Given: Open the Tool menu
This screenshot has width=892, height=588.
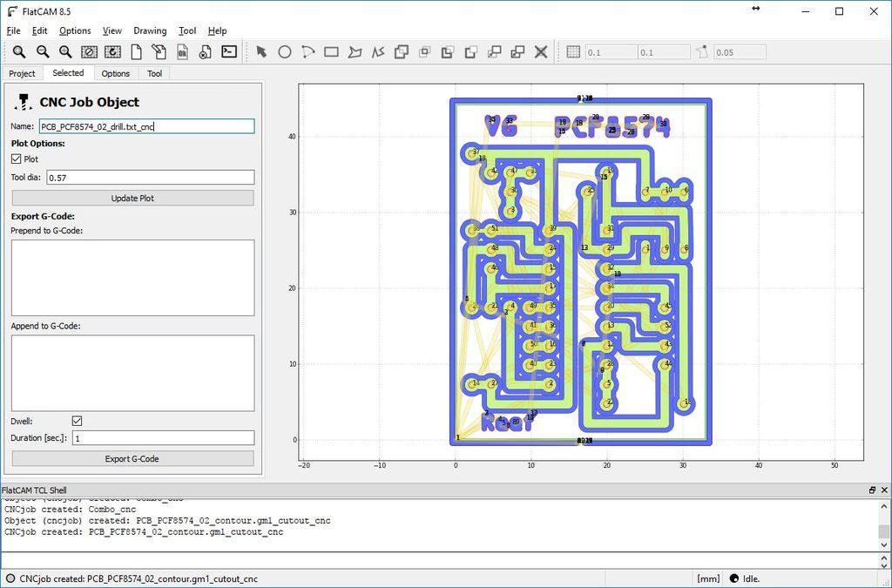Looking at the screenshot, I should tap(187, 30).
